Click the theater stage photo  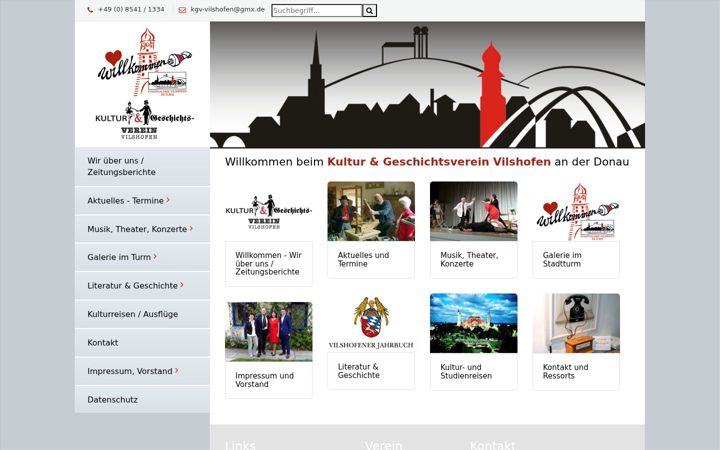click(473, 211)
